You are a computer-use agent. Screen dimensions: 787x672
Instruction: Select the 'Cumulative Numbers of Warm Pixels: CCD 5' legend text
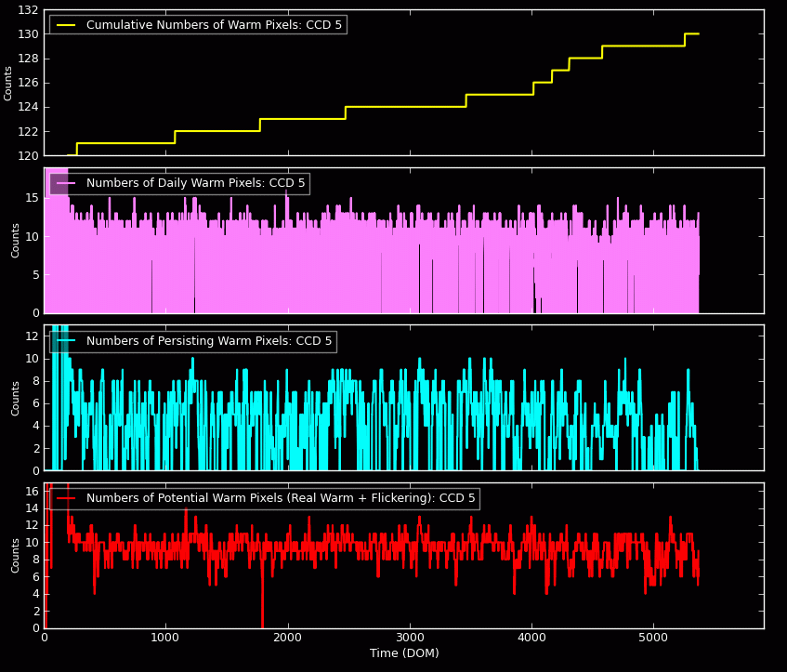[x=214, y=25]
